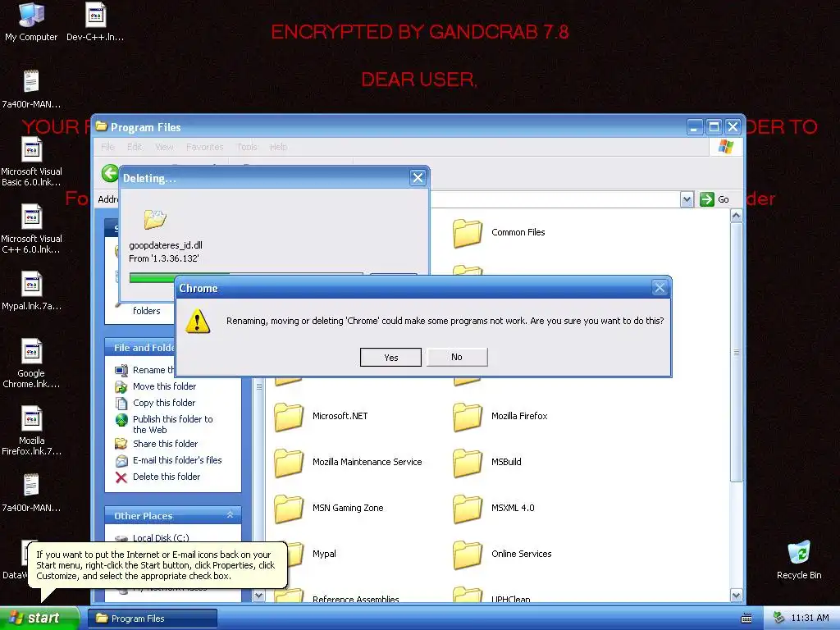This screenshot has width=840, height=630.
Task: Select the Mozilla Firefox.lnk desktop icon
Action: pos(31,431)
